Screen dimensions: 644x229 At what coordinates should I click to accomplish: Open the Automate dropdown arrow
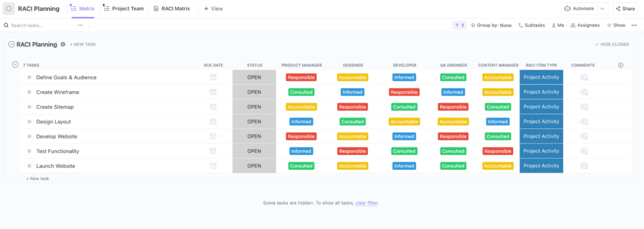point(602,8)
